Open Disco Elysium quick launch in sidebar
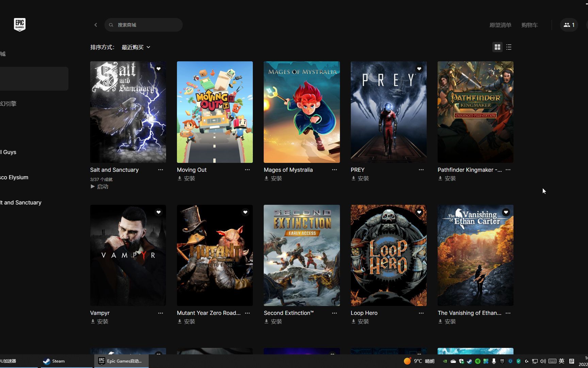 pos(14,177)
